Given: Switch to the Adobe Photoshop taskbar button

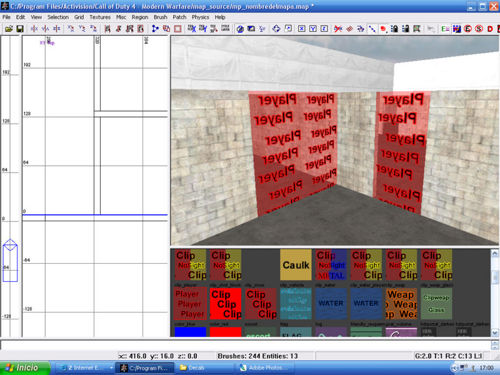Looking at the screenshot, I should click(x=265, y=368).
